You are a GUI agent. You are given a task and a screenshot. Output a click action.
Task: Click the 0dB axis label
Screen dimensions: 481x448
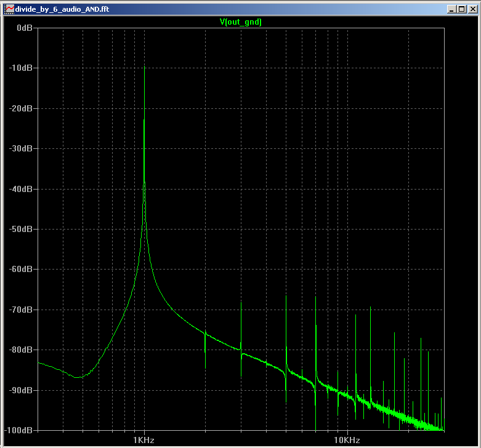(x=25, y=28)
